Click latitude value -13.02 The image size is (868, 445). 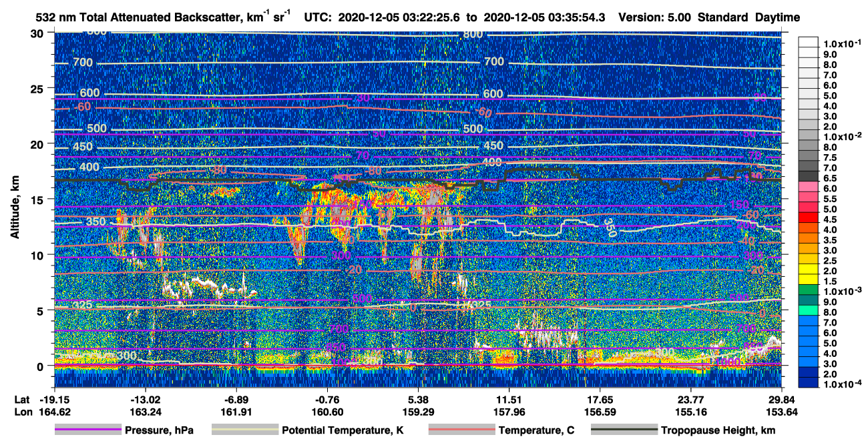(145, 400)
